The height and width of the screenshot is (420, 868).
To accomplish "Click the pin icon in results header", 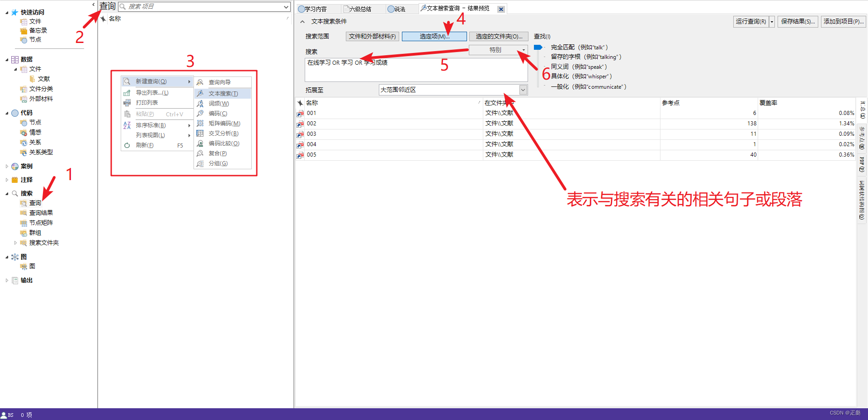I will [x=300, y=103].
